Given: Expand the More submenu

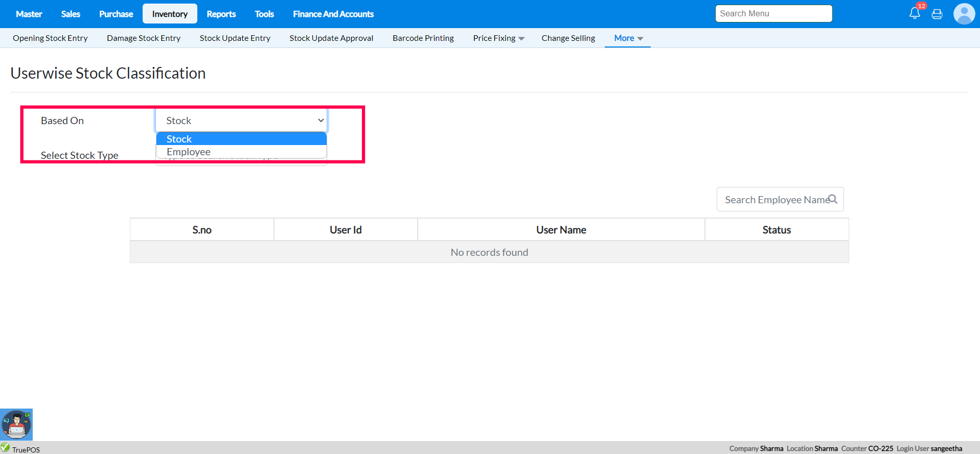Looking at the screenshot, I should pyautogui.click(x=628, y=38).
